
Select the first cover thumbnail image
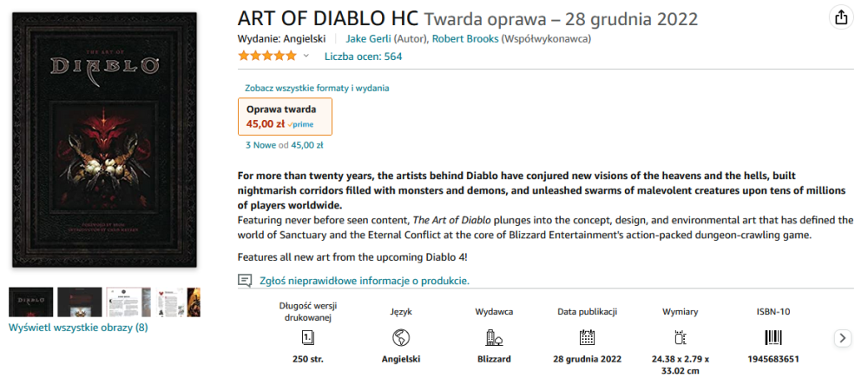(30, 302)
